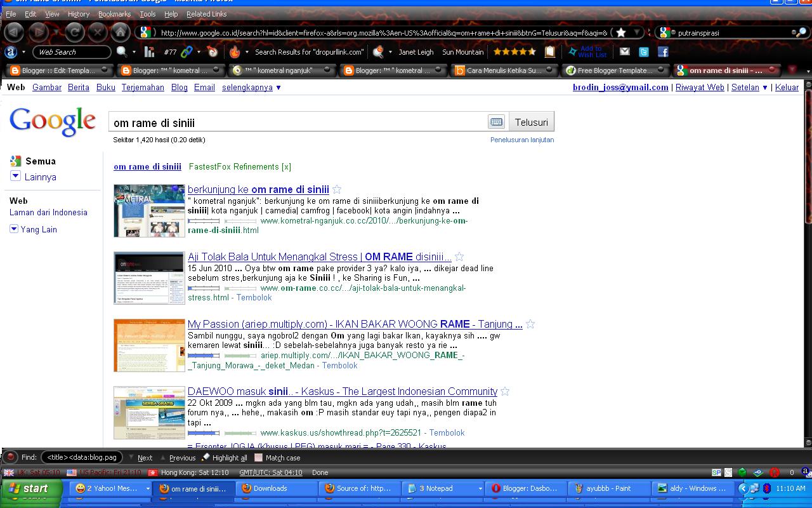Open the Add to Wish List button
Viewport: 812px width, 508px height.
[x=587, y=52]
